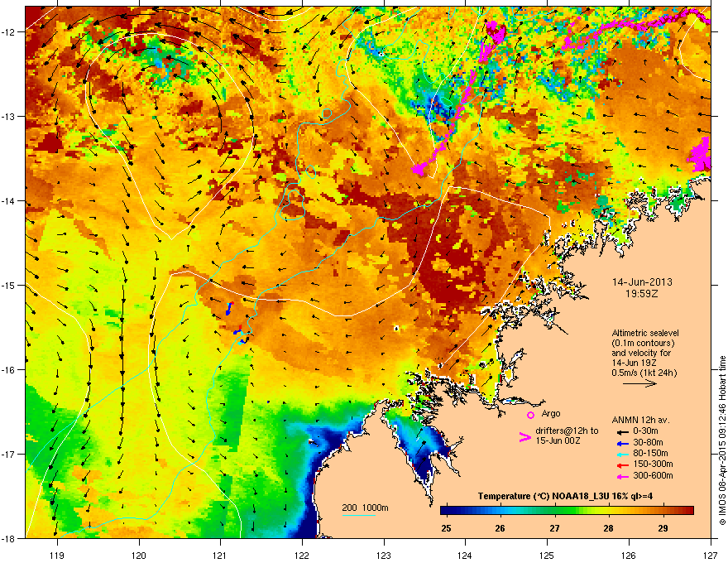Click the latitude -18 axis label

(x=8, y=538)
